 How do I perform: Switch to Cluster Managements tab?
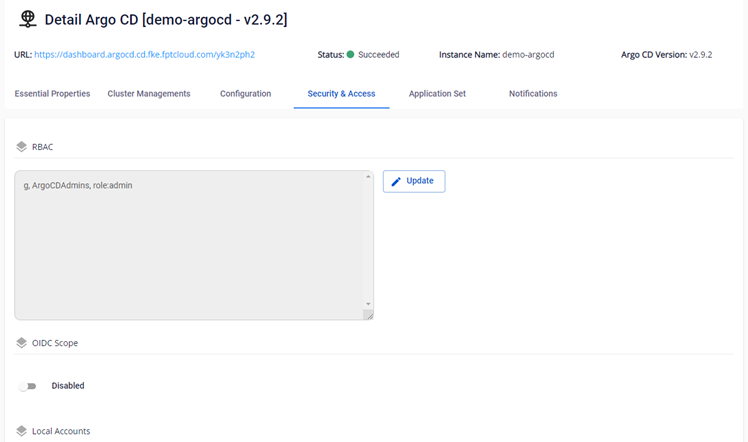click(x=148, y=94)
